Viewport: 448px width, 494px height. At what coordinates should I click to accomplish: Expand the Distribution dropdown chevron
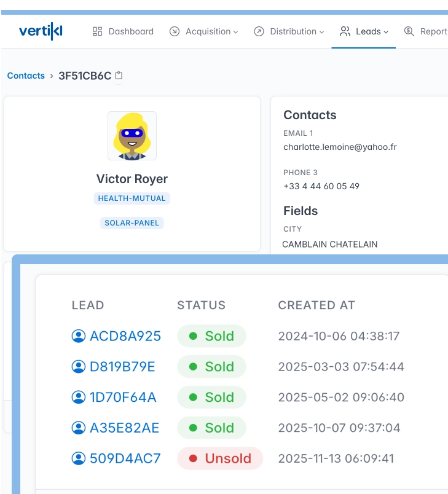point(321,32)
